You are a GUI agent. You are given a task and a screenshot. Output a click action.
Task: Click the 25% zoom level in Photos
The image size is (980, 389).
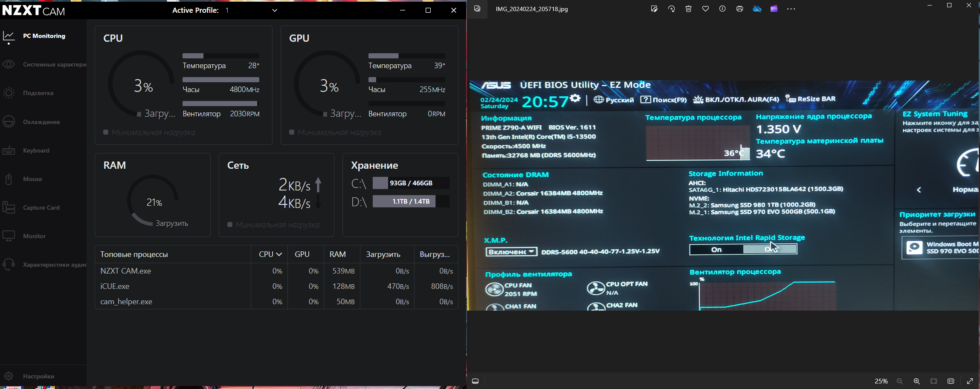pos(881,381)
